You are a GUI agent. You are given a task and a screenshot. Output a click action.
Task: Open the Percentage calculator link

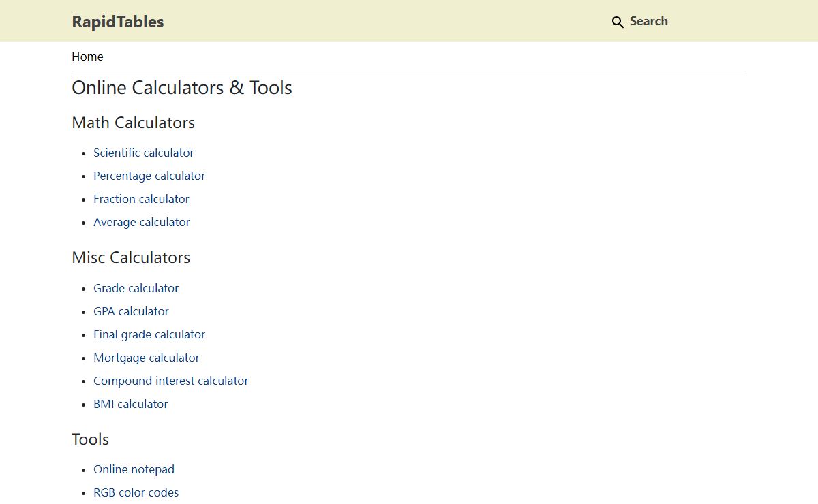(149, 176)
